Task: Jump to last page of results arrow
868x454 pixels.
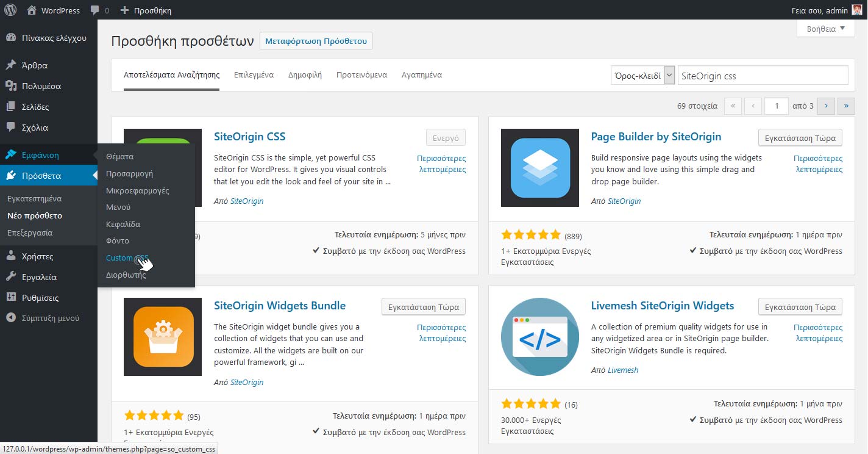Action: click(846, 106)
